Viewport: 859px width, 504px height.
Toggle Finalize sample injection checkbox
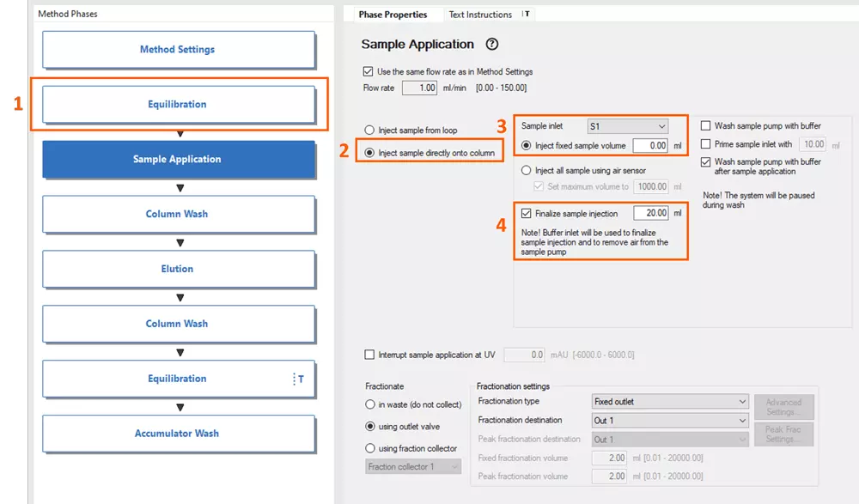pos(527,213)
